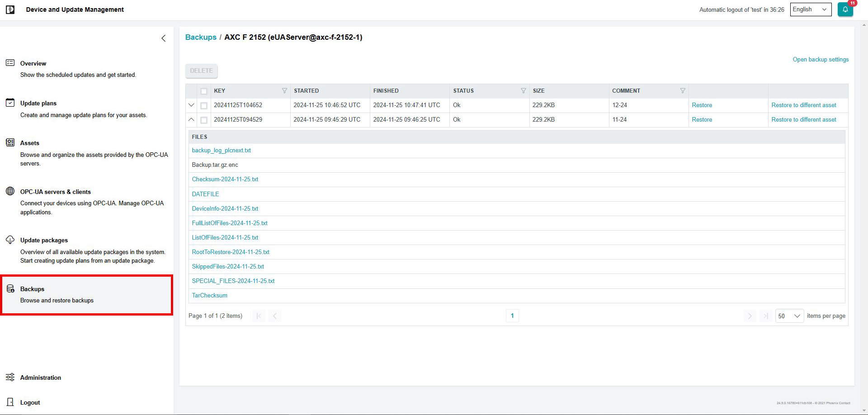Check the box for backup 20241125T094529

coord(204,120)
